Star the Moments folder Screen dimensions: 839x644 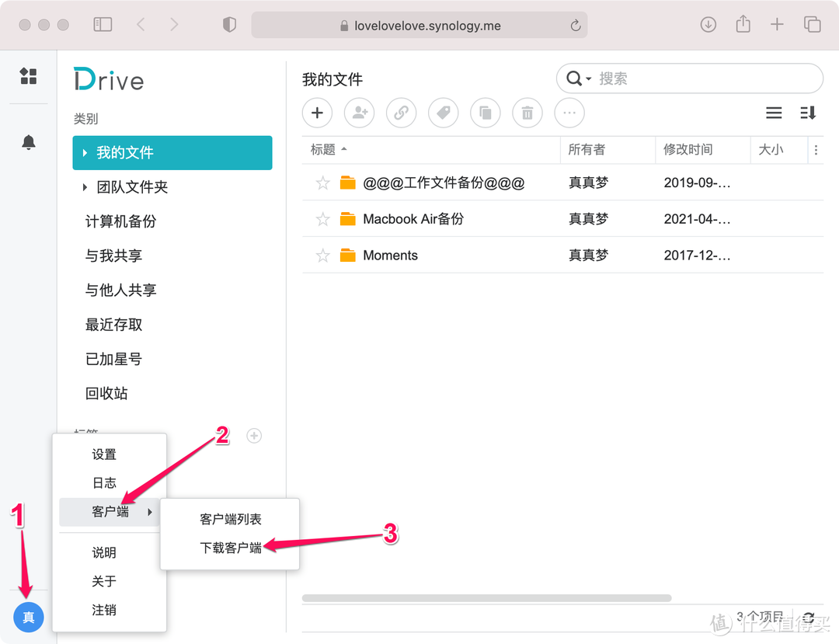coord(323,256)
